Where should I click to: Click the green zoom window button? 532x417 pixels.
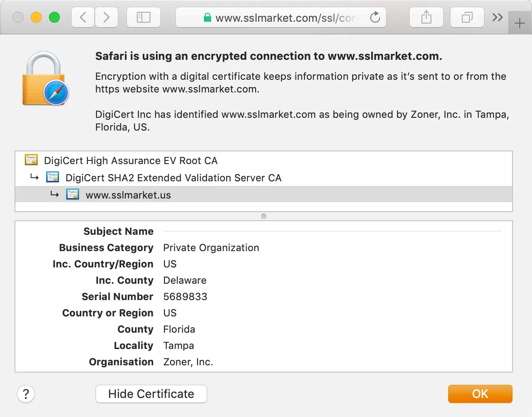(x=54, y=17)
